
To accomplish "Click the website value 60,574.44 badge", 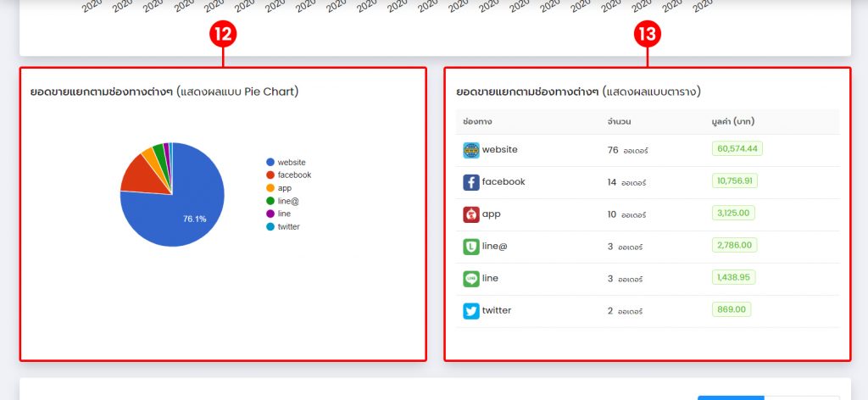I will point(737,148).
